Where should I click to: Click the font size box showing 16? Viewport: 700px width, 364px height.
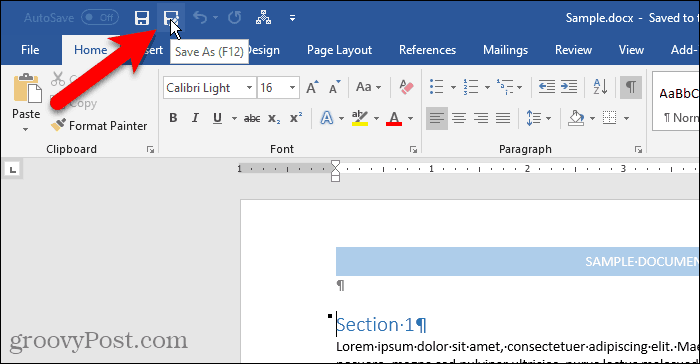click(273, 88)
